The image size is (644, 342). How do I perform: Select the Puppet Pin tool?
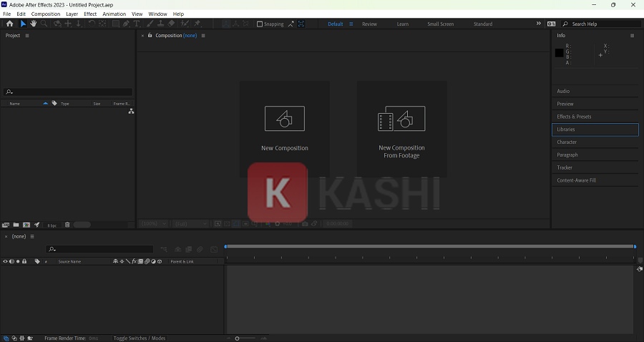[x=197, y=24]
